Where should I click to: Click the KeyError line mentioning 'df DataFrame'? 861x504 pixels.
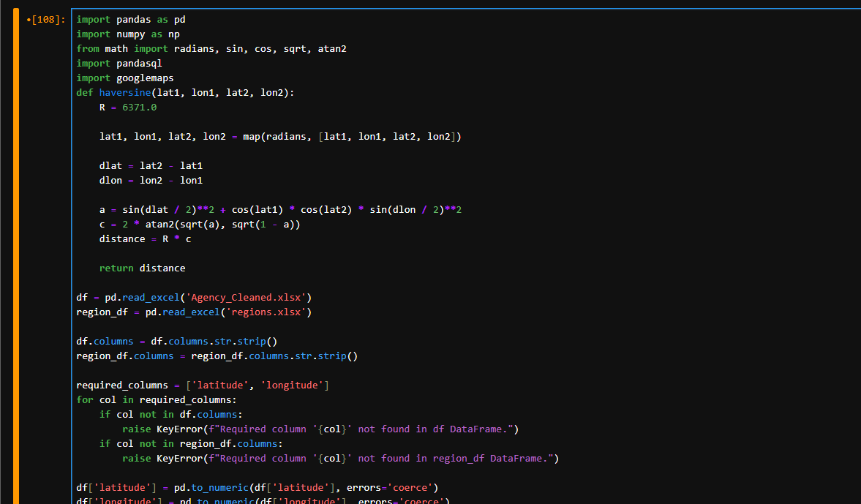320,429
